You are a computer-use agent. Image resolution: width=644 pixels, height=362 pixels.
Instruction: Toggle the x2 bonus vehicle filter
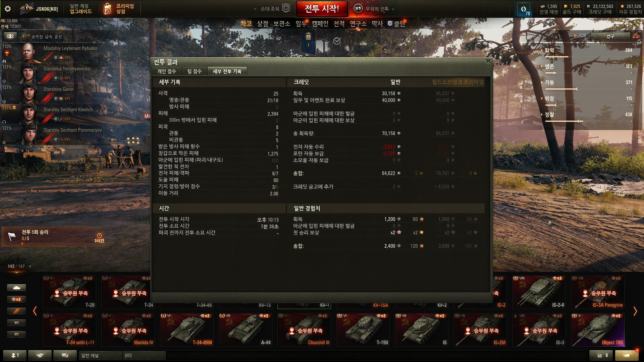click(x=16, y=299)
